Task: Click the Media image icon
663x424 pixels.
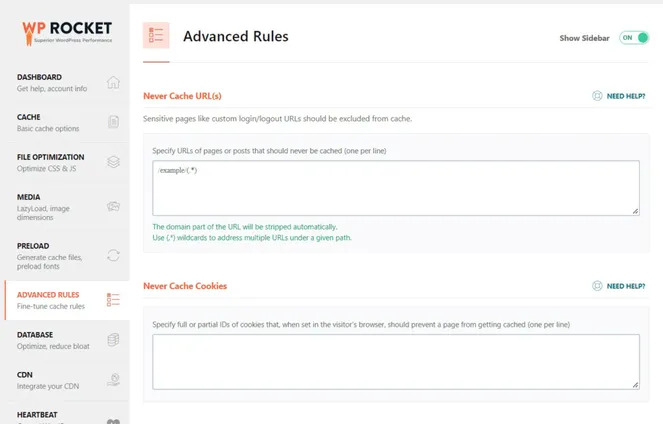Action: [113, 206]
